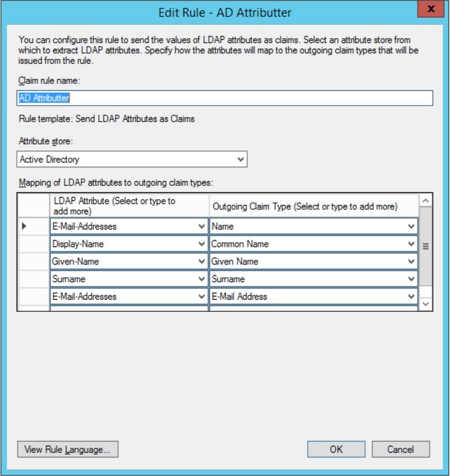Expand the Given-Name LDAP attribute dropdown
The height and width of the screenshot is (476, 450).
click(201, 261)
